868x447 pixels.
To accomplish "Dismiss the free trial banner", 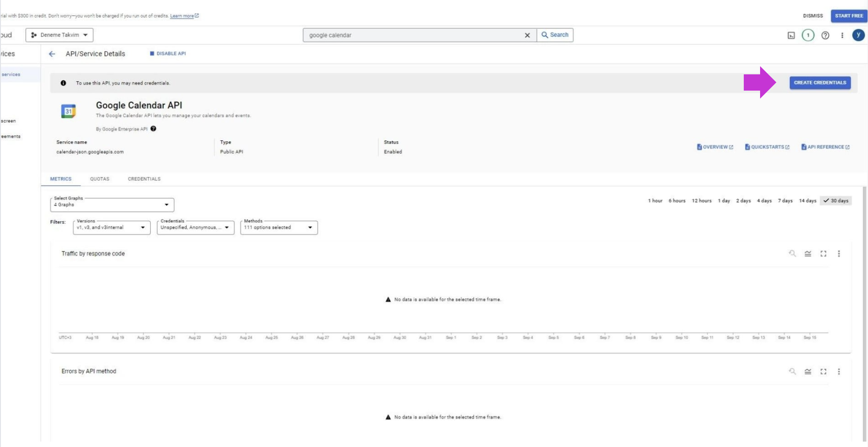I will (813, 16).
